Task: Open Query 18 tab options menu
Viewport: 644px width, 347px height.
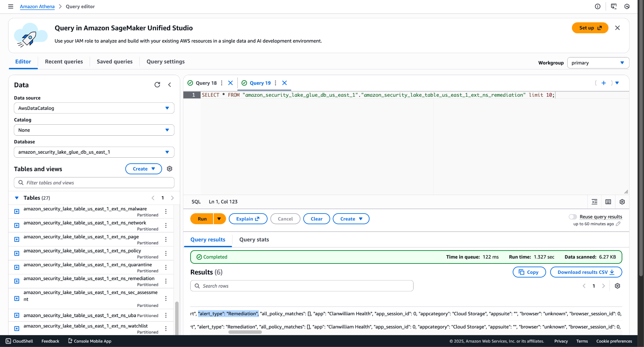Action: [222, 83]
